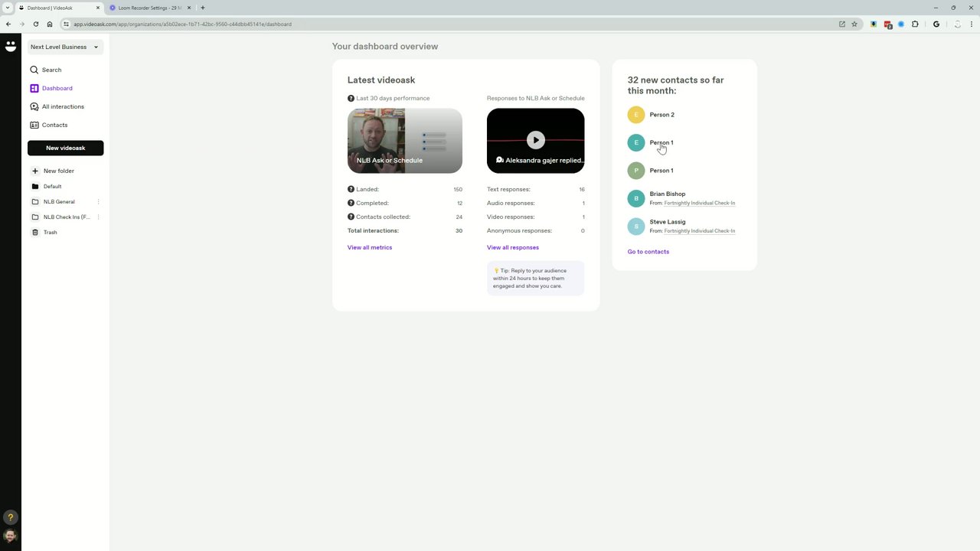The width and height of the screenshot is (980, 551).
Task: Click the help icon next to Contacts collected
Action: click(x=351, y=217)
